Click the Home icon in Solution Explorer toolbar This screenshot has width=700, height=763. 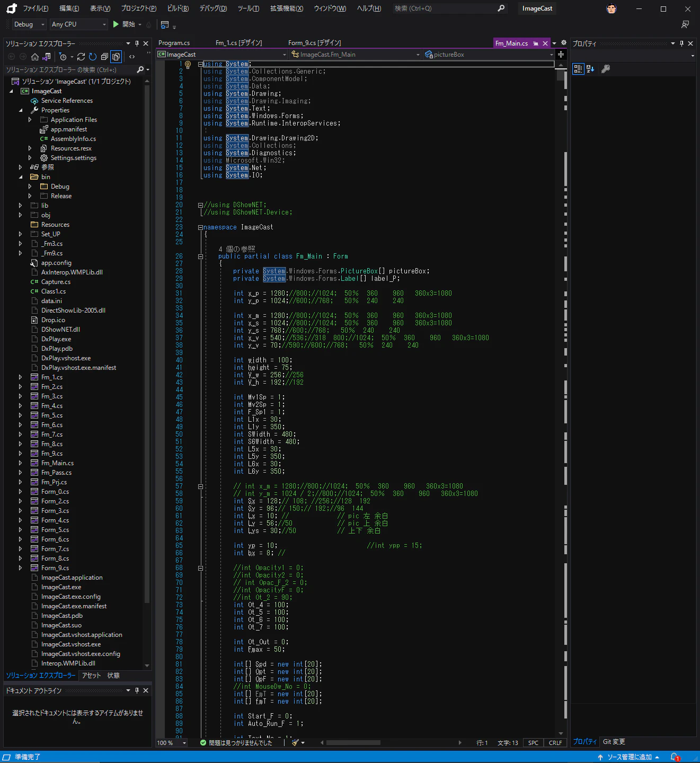pos(35,57)
